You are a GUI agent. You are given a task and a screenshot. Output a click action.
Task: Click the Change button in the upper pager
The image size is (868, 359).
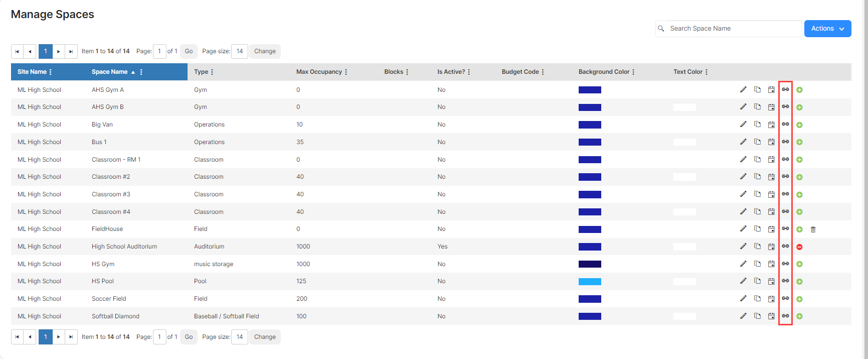pyautogui.click(x=265, y=51)
